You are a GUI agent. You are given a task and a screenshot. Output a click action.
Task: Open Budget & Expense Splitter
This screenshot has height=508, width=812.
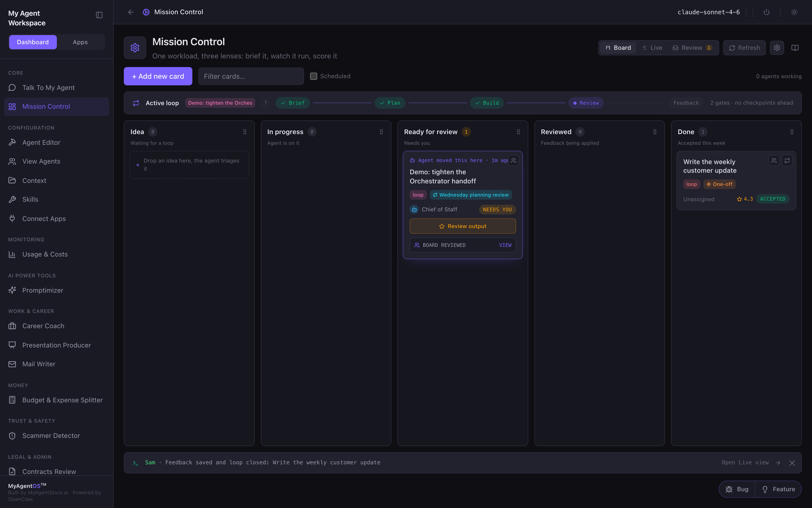click(x=56, y=400)
